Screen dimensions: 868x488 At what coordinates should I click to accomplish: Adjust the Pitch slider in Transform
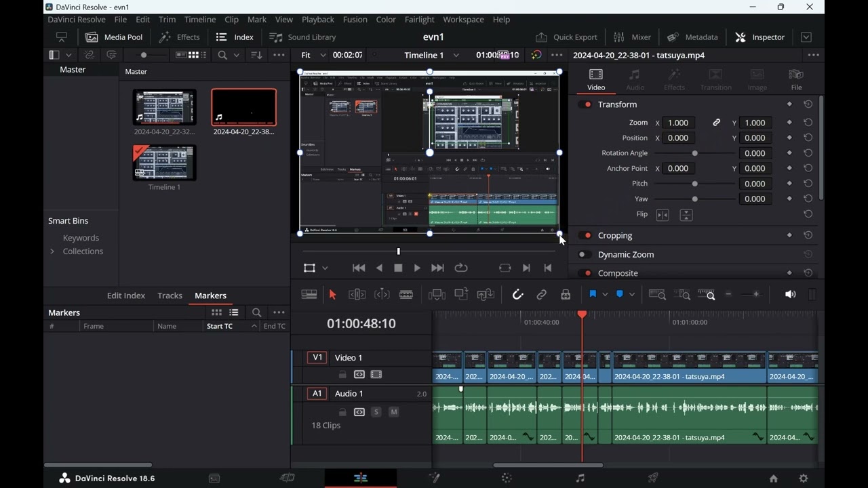tap(695, 184)
